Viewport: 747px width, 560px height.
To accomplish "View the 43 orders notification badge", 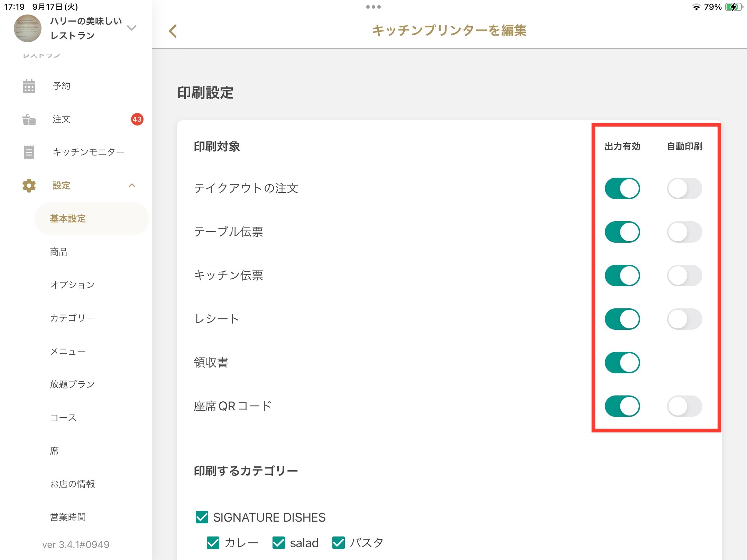I will point(137,119).
